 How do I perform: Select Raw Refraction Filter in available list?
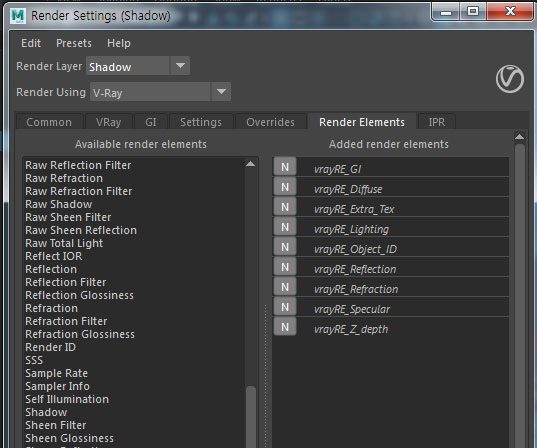78,191
